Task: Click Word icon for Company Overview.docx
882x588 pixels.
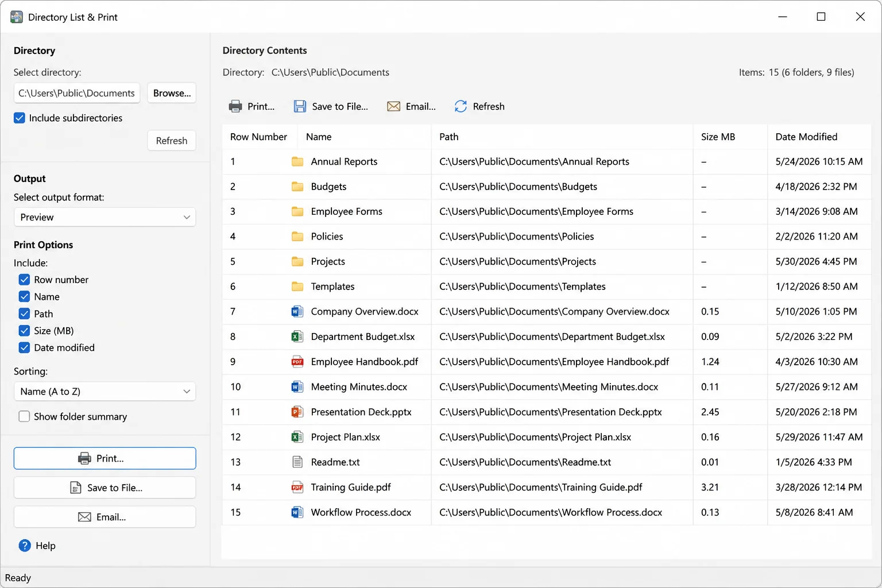Action: 297,311
